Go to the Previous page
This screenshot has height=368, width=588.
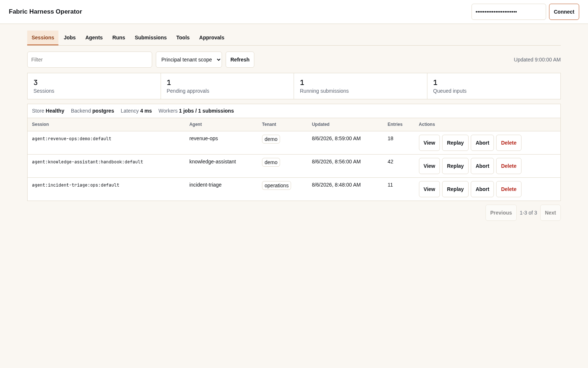click(501, 213)
